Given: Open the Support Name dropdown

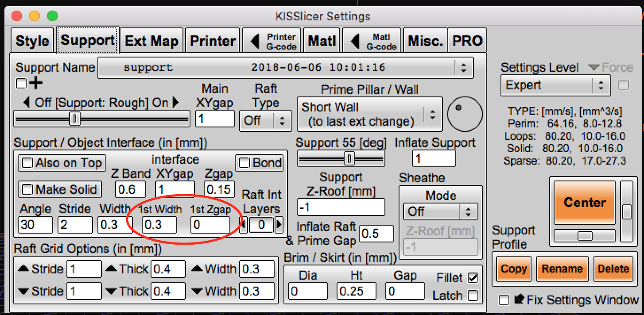Looking at the screenshot, I should tap(285, 68).
